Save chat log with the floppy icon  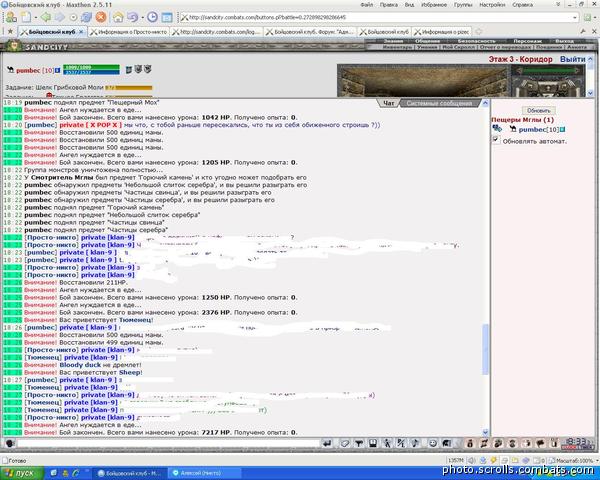pos(373,443)
